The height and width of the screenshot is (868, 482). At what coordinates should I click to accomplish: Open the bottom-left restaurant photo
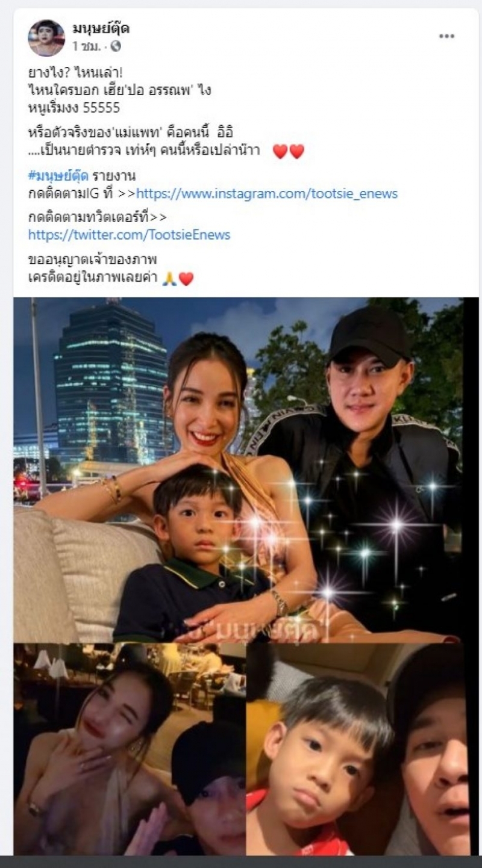click(x=130, y=749)
